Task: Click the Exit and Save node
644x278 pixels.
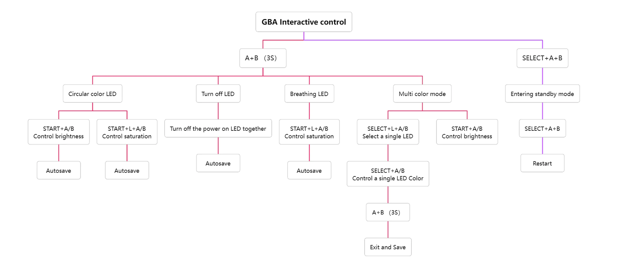Action: click(388, 247)
